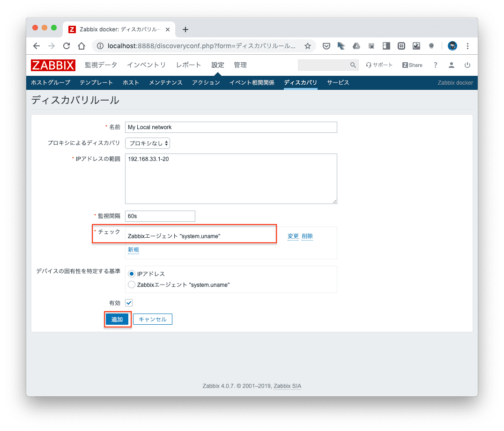Screen dimensions: 504x431
Task: Switch to テンプレート submenu
Action: click(96, 82)
